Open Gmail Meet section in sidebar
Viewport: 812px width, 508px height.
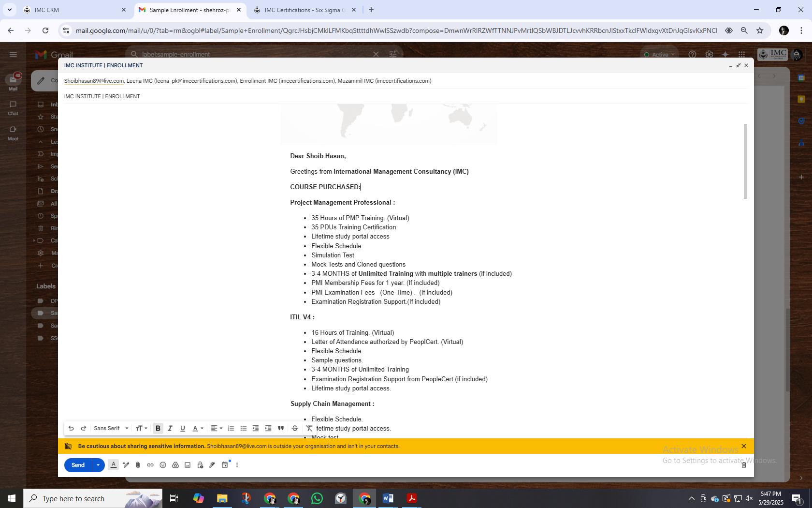pos(13,133)
